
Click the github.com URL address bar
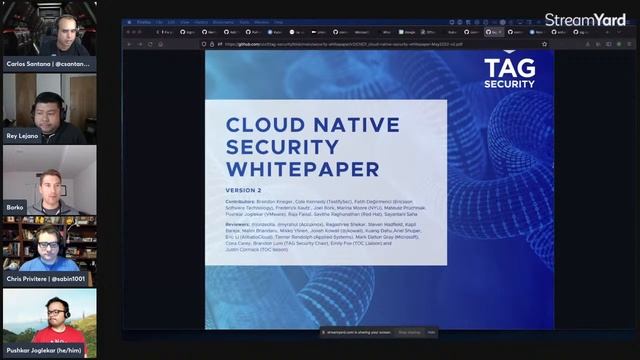[373, 44]
